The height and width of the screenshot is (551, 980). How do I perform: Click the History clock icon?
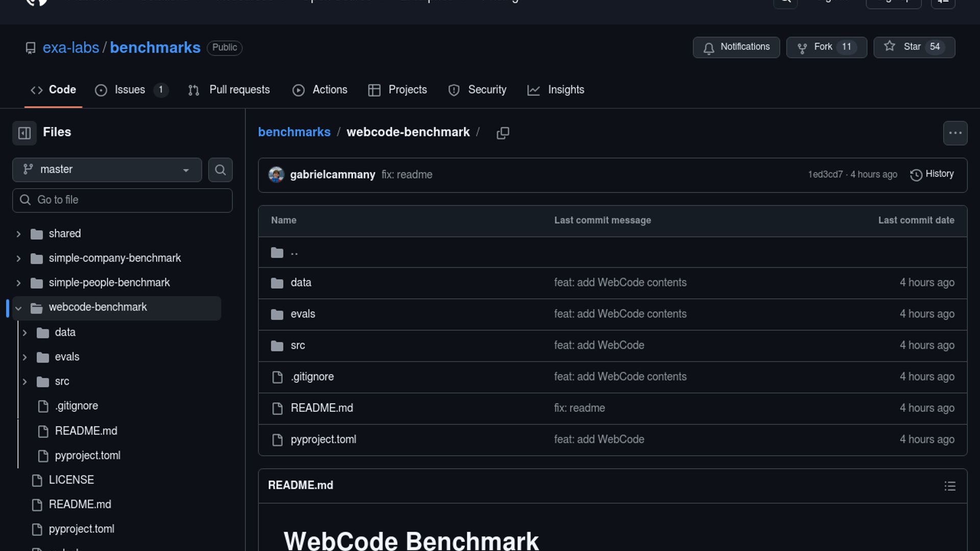916,174
